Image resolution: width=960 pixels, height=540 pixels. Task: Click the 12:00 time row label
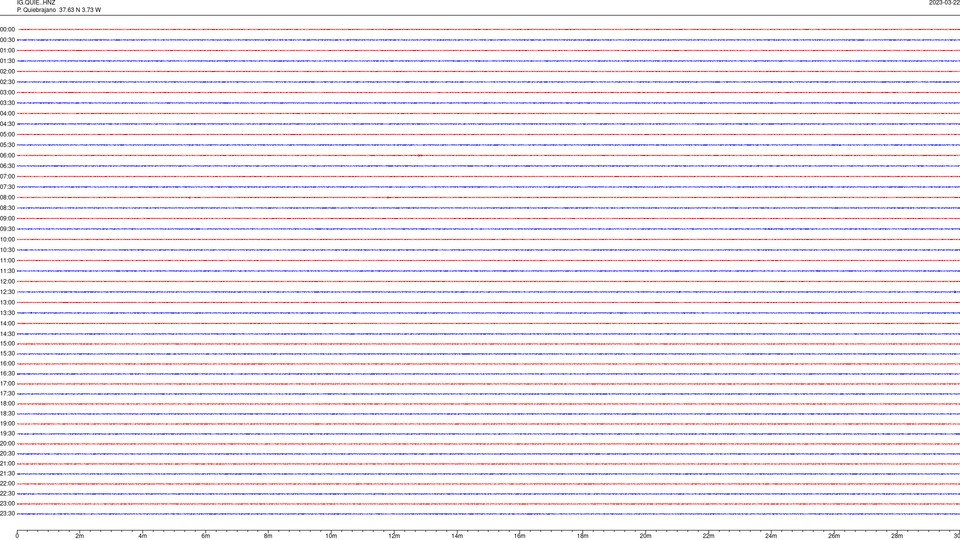point(7,282)
